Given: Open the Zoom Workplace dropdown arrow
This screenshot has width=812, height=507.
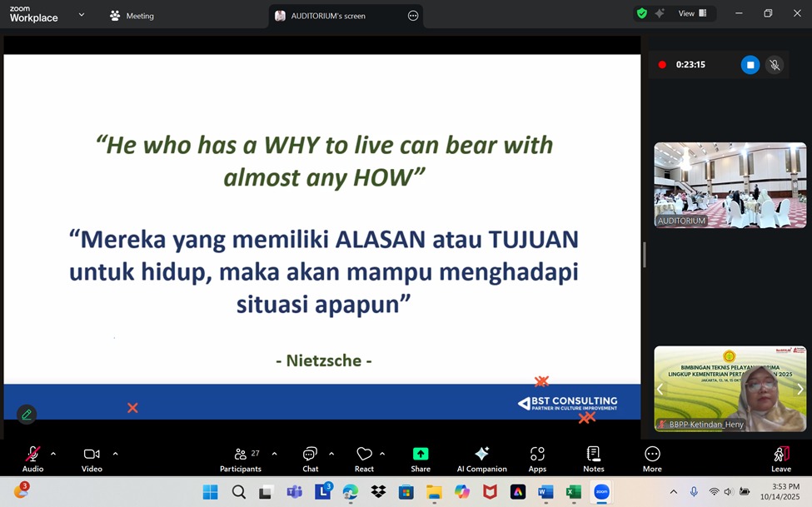Looking at the screenshot, I should pyautogui.click(x=81, y=15).
